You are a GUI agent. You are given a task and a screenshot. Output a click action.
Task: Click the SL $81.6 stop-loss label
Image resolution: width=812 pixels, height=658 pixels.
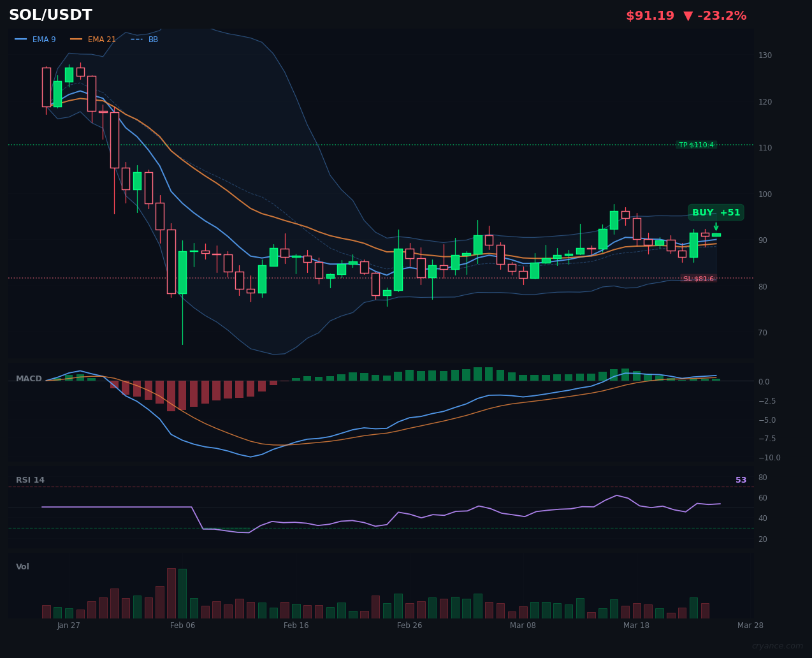pyautogui.click(x=699, y=278)
